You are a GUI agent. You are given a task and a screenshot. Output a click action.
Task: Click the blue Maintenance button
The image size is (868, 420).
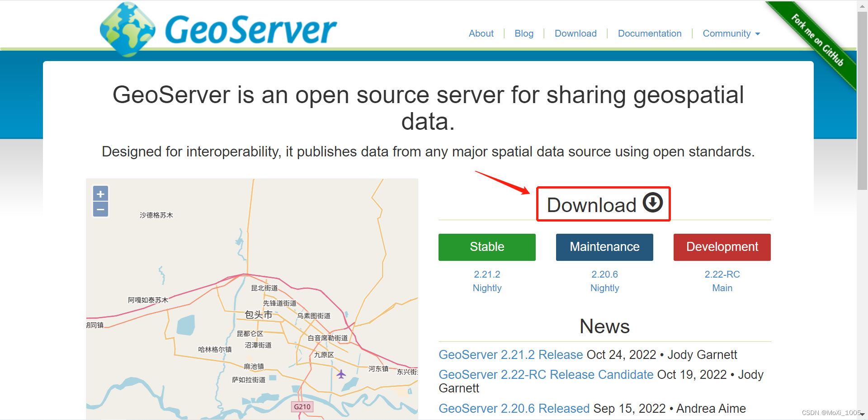[604, 247]
